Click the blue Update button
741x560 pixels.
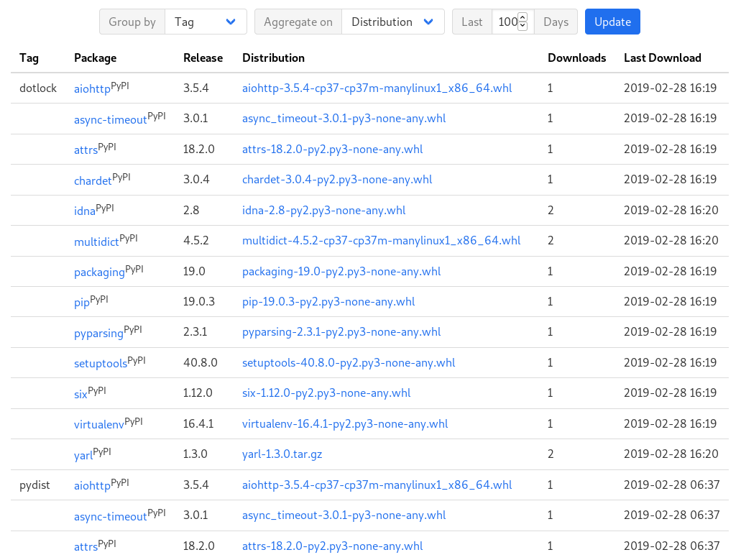click(612, 22)
